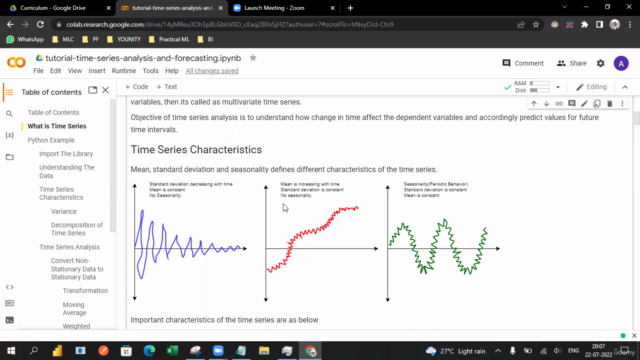The image size is (640, 360).
Task: Open share page icon in address bar
Action: 520,24
